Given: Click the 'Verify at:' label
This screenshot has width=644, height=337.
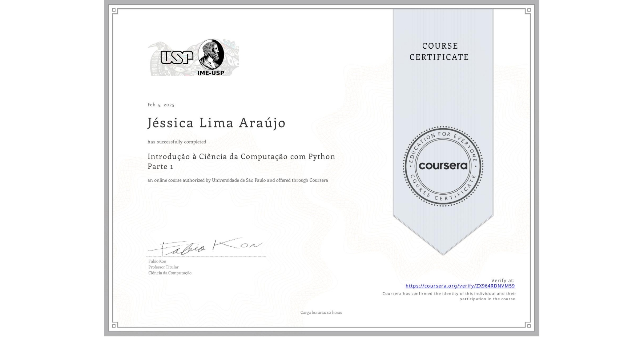Looking at the screenshot, I should (503, 280).
